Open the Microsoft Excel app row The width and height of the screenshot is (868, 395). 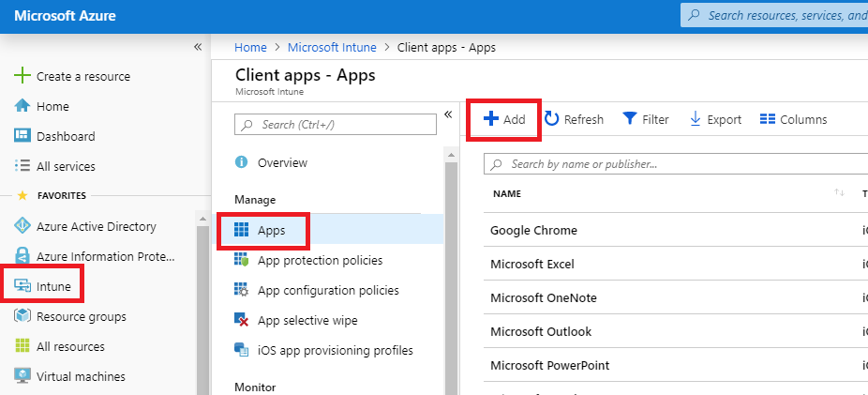pos(675,264)
